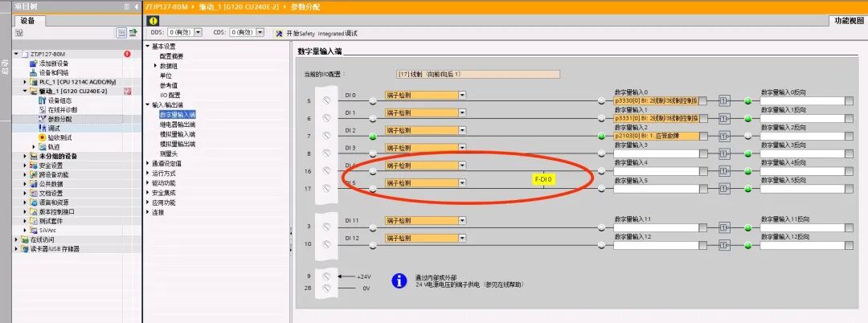Click the interconnection button beside p3330[0]

coord(703,100)
